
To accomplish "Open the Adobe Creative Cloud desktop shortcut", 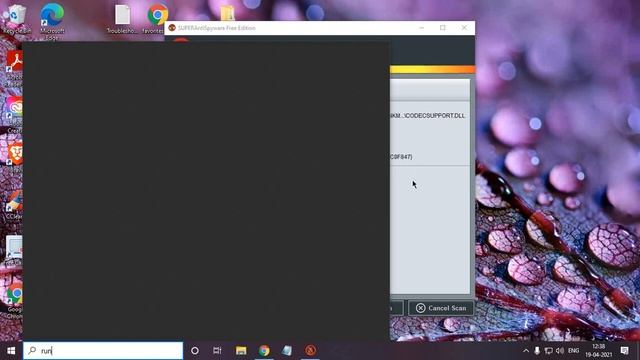I will (15, 114).
